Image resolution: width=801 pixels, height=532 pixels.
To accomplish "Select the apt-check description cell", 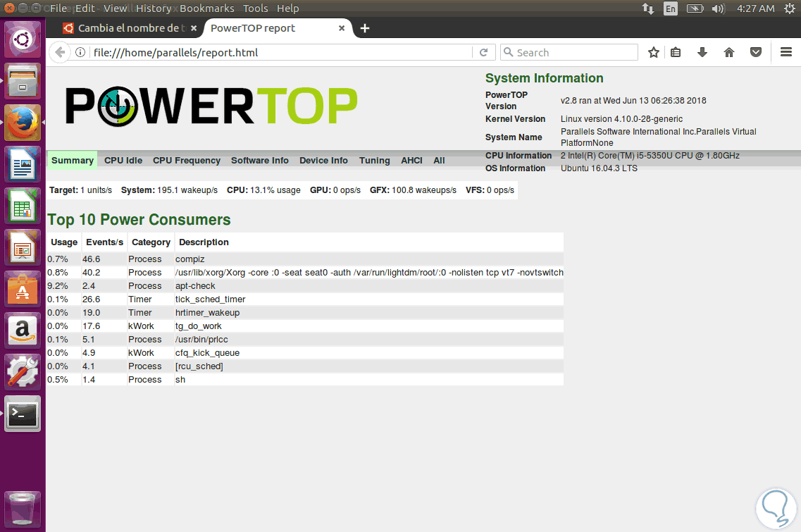I will pyautogui.click(x=195, y=285).
